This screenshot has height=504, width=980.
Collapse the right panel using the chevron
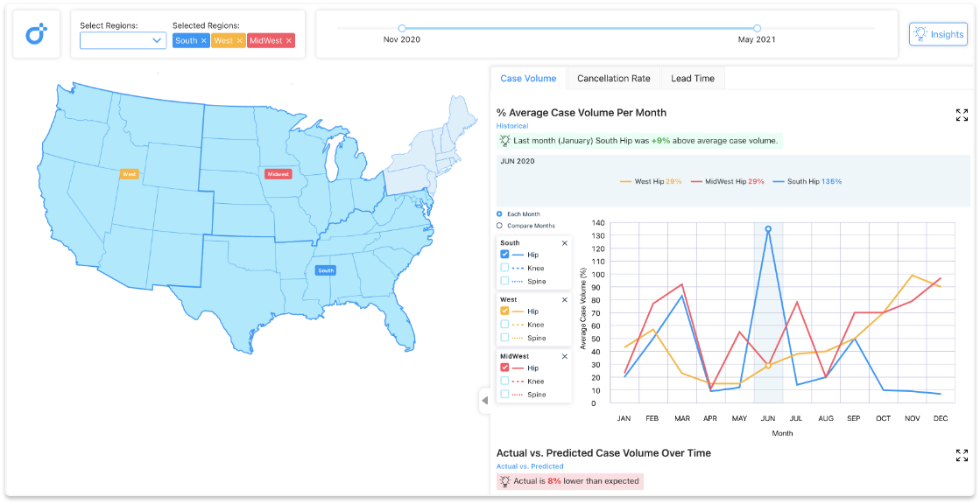click(x=484, y=401)
